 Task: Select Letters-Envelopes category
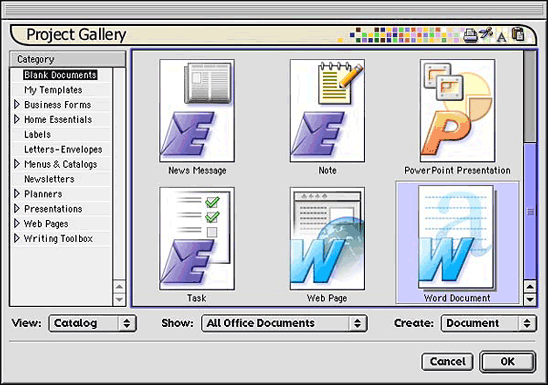(63, 149)
